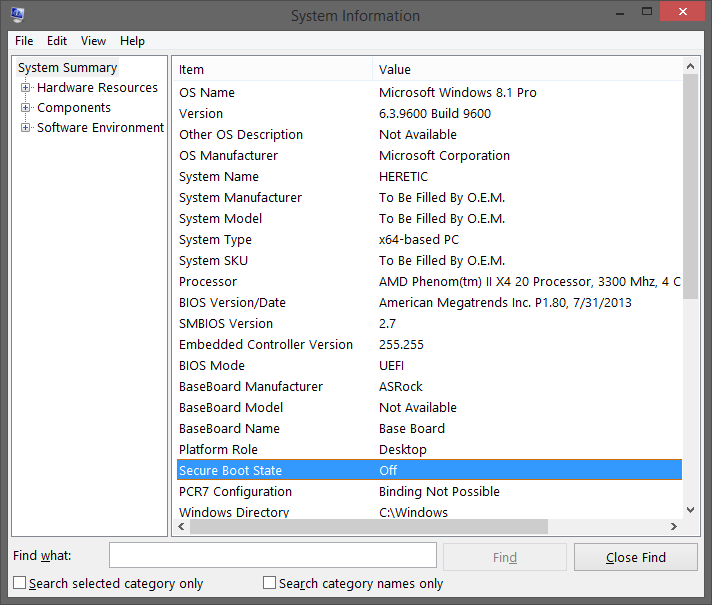This screenshot has height=605, width=712.
Task: Click the vertical scrollbar down arrow
Action: 690,510
